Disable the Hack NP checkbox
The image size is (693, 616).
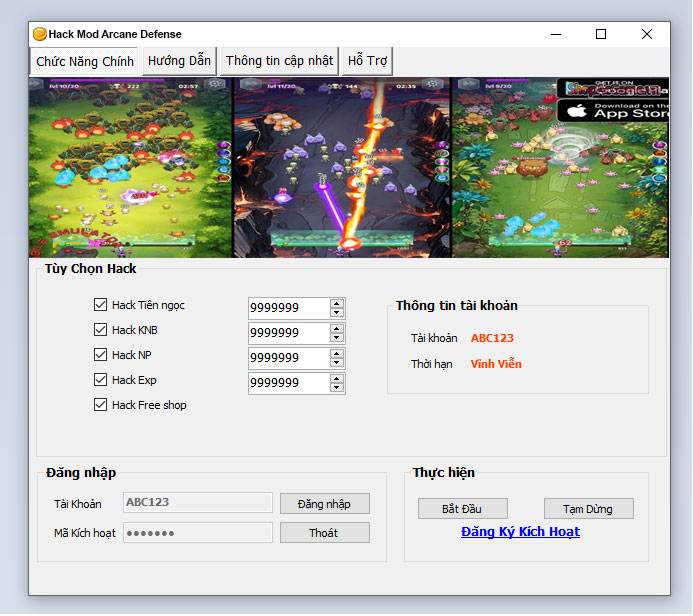pyautogui.click(x=100, y=354)
